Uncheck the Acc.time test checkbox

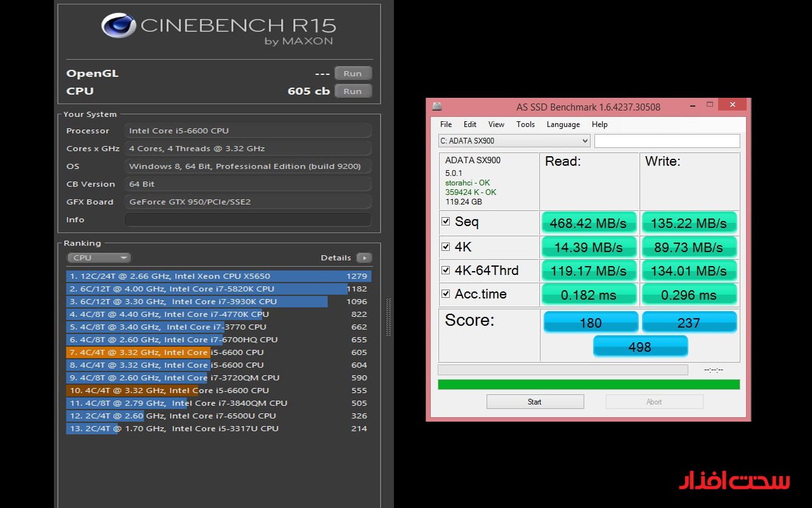(x=446, y=294)
